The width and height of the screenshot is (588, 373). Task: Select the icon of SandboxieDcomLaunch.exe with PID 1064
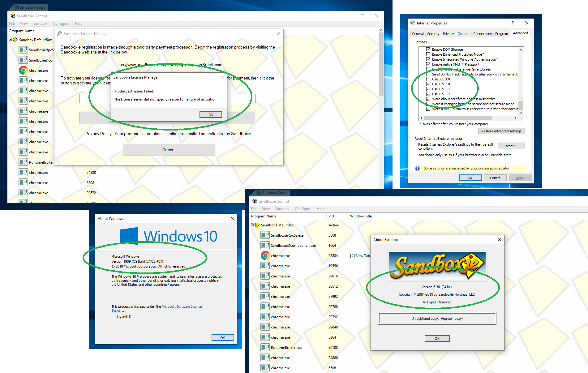(265, 245)
